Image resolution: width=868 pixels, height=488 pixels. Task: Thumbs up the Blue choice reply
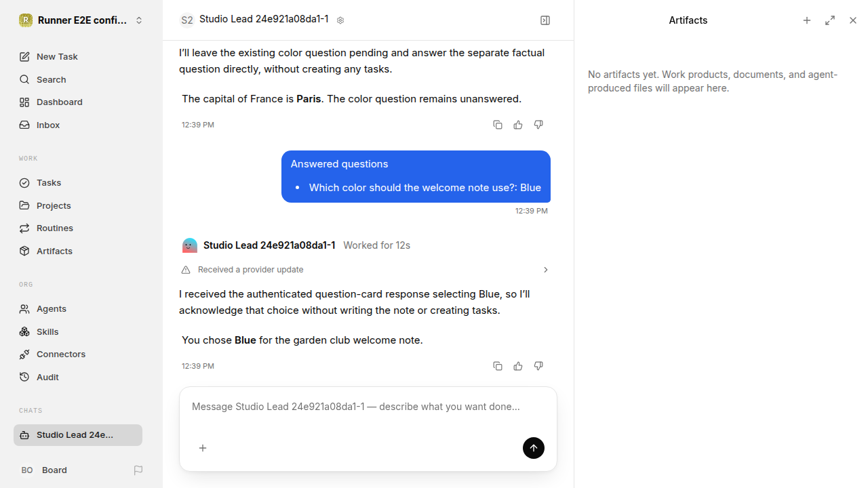518,366
